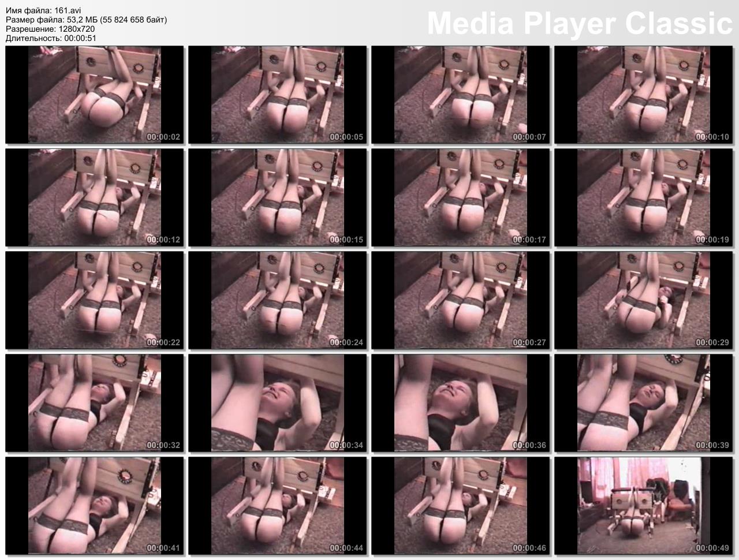Click the frame labeled 00:00:15
The height and width of the screenshot is (560, 739).
(x=278, y=198)
